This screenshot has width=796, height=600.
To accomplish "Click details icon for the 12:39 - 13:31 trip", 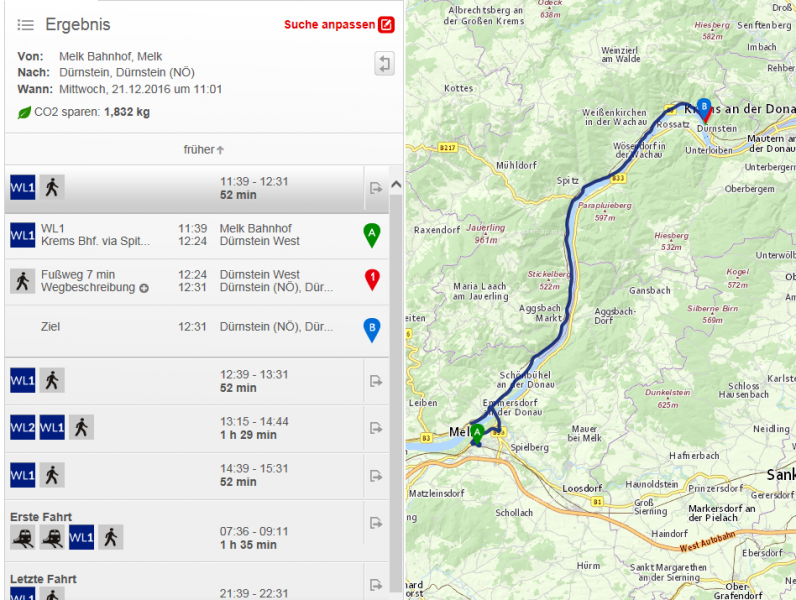I will (376, 381).
